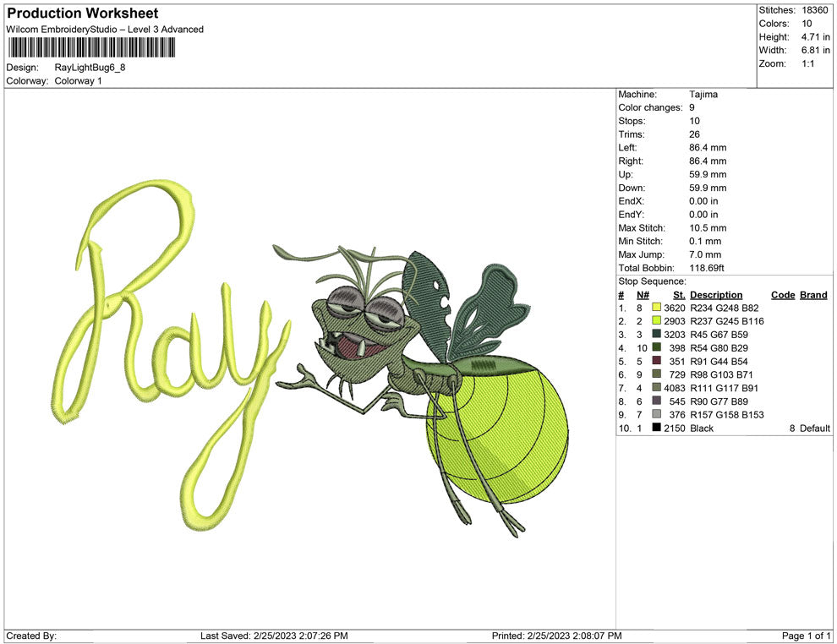Click 'R90 G77 B89' description

pyautogui.click(x=719, y=401)
